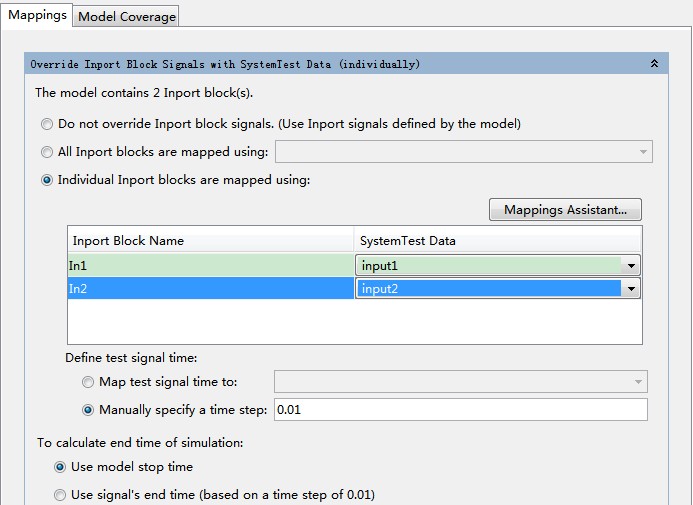693x505 pixels.
Task: Select 'Individual Inport blocks are mapped using'
Action: point(47,181)
